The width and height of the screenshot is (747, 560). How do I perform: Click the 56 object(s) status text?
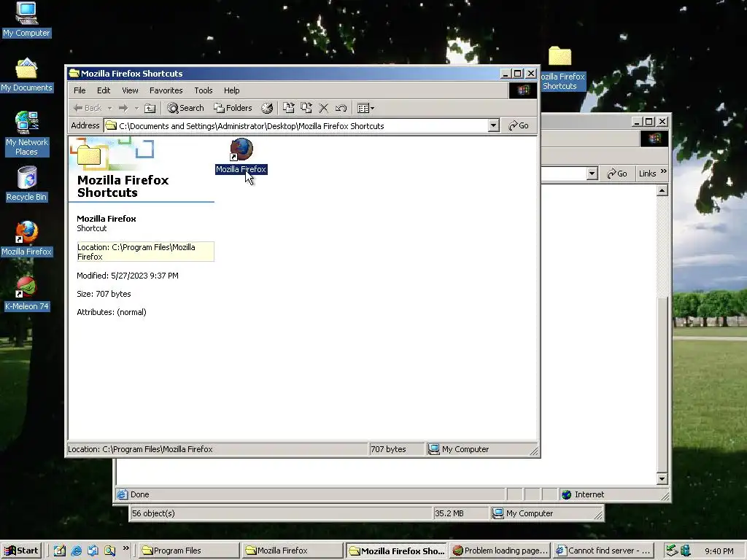(x=153, y=513)
